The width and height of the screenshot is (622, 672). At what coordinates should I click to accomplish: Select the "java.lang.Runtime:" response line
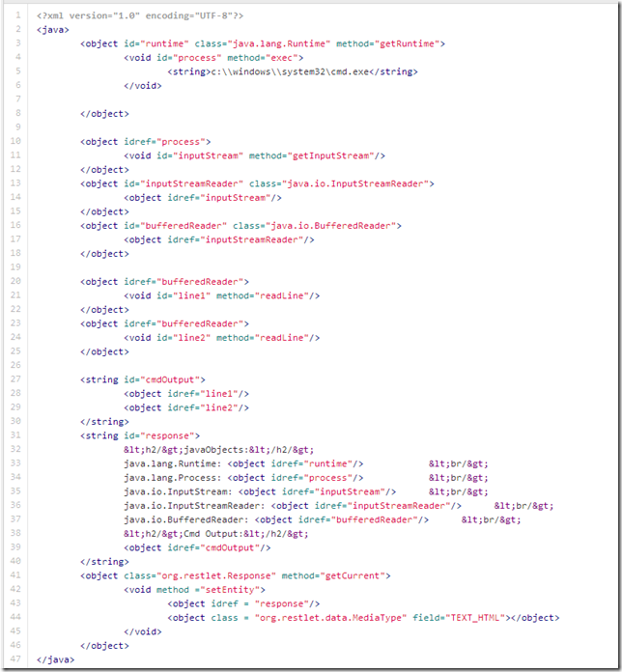click(306, 463)
